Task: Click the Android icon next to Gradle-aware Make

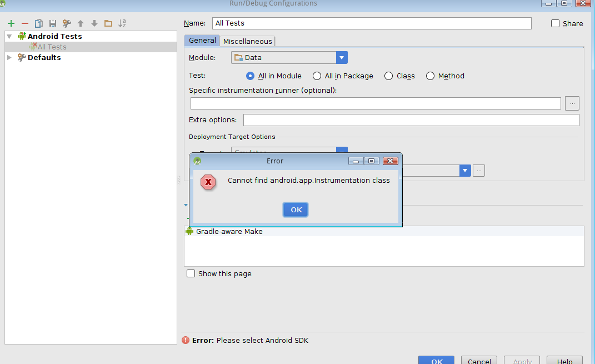Action: 189,231
